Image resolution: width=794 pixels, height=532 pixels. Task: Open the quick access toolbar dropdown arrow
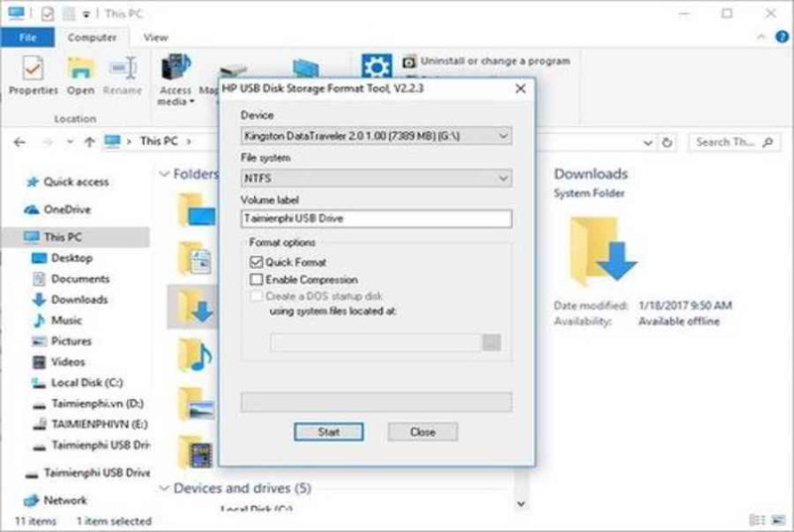(x=86, y=14)
